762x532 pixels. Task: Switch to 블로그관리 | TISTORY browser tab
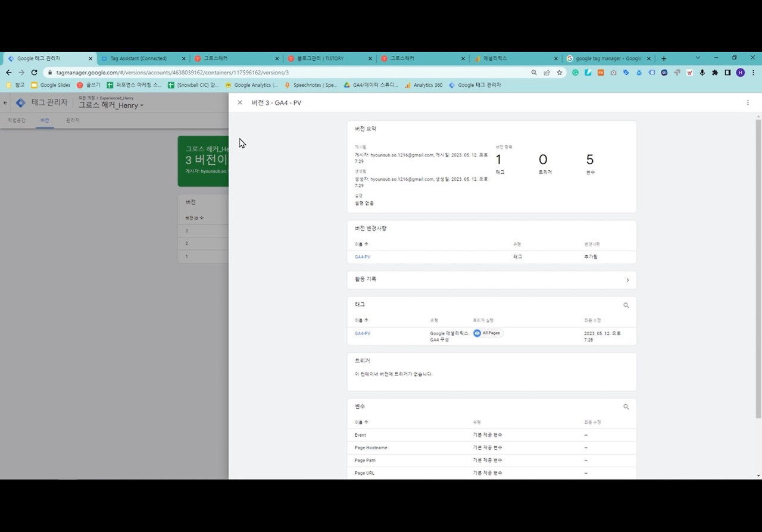(329, 58)
